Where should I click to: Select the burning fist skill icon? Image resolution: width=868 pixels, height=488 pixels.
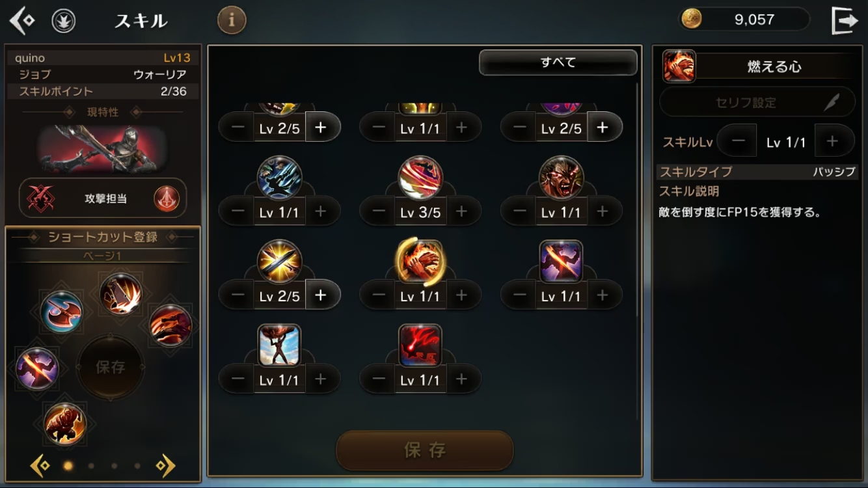click(x=420, y=262)
